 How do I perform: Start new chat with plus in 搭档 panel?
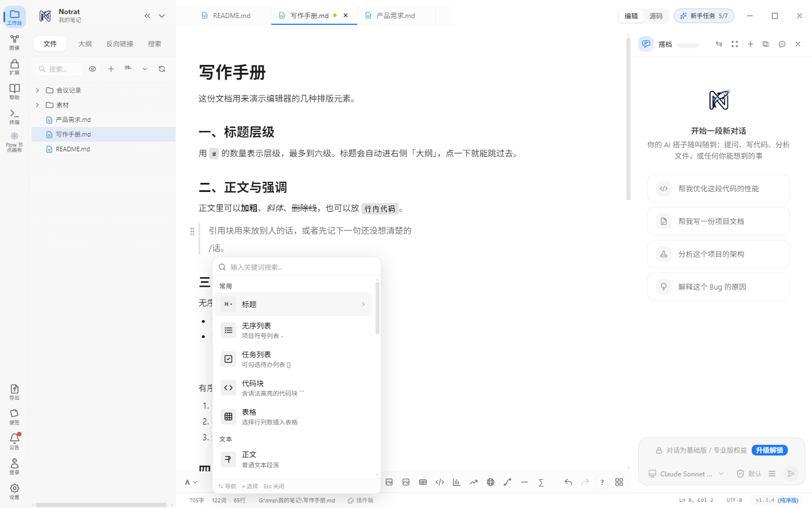[751, 44]
